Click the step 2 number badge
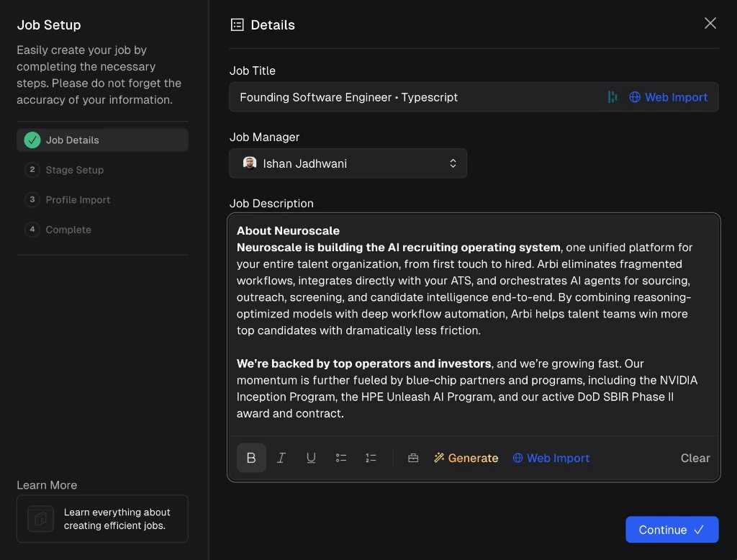The image size is (737, 560). (32, 170)
